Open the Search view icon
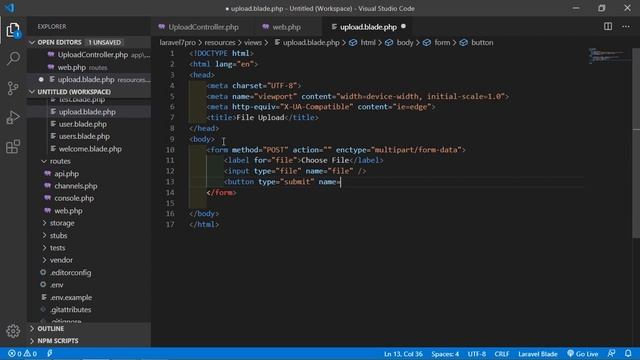 click(x=13, y=58)
